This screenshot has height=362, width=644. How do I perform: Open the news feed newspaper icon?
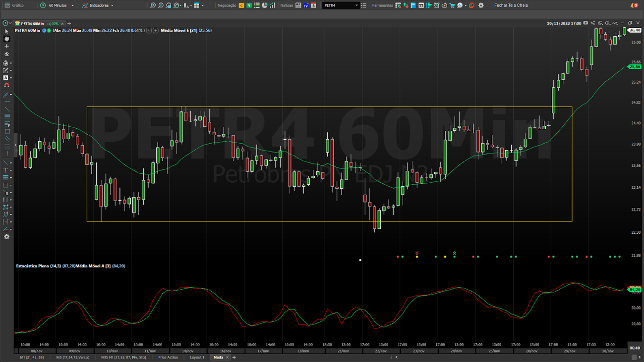coord(298,5)
